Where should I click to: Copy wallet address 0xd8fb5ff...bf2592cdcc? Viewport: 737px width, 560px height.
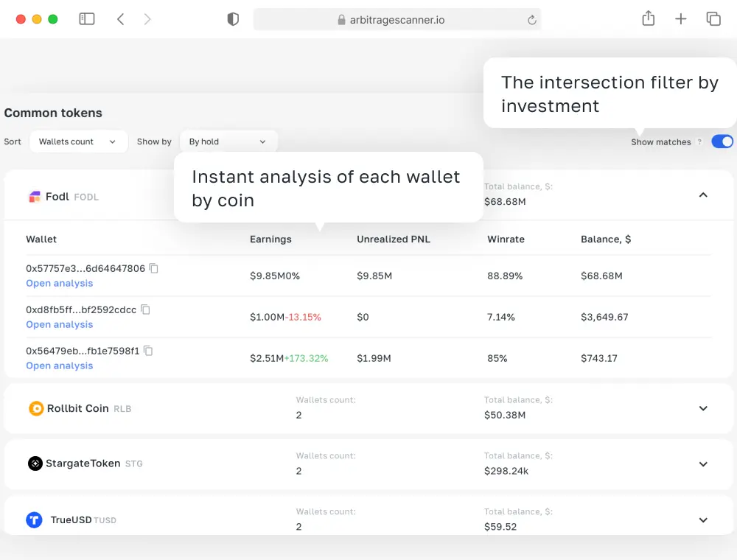(146, 310)
